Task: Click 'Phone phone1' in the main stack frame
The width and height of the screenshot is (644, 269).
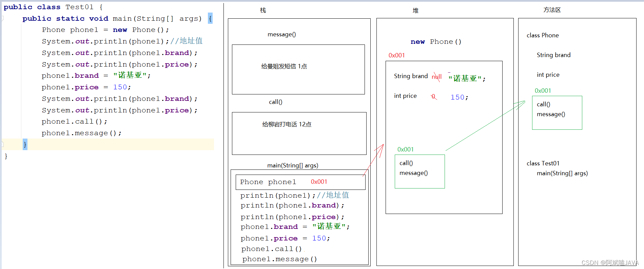Action: coord(268,182)
